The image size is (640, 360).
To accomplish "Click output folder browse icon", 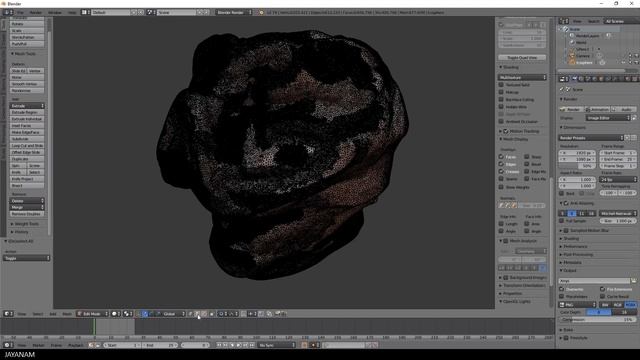I will point(633,281).
